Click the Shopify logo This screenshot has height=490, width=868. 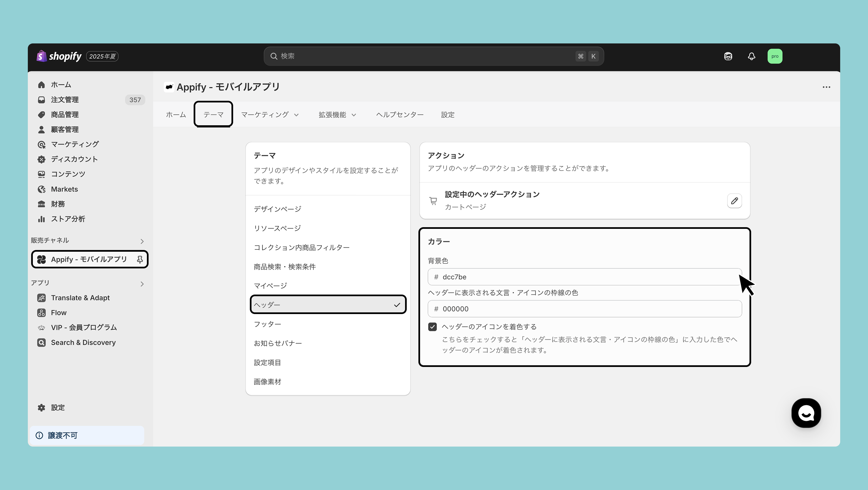point(59,56)
